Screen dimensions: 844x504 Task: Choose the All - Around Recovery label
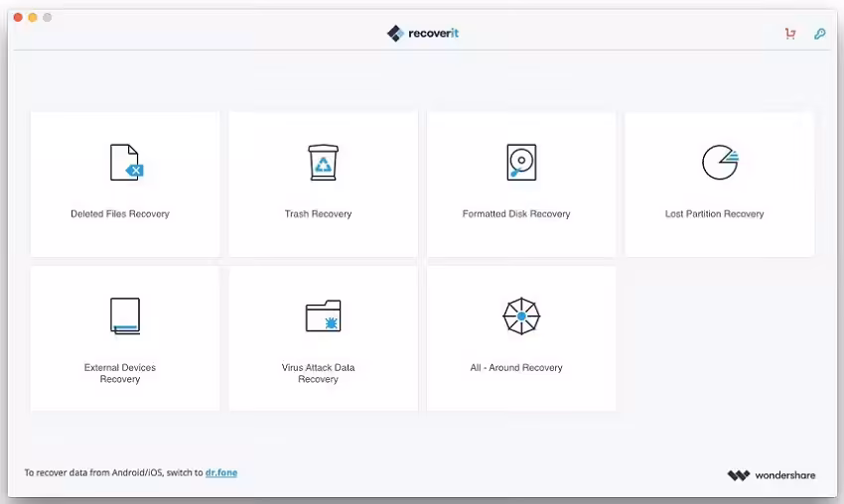(516, 368)
